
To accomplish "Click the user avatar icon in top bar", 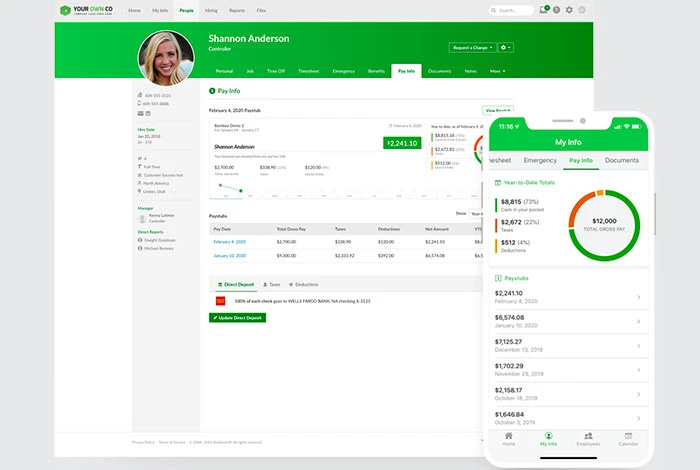I will pyautogui.click(x=582, y=10).
